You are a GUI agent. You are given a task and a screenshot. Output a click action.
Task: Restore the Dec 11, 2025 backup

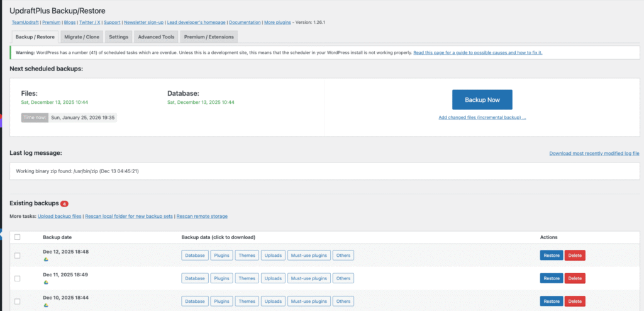551,278
